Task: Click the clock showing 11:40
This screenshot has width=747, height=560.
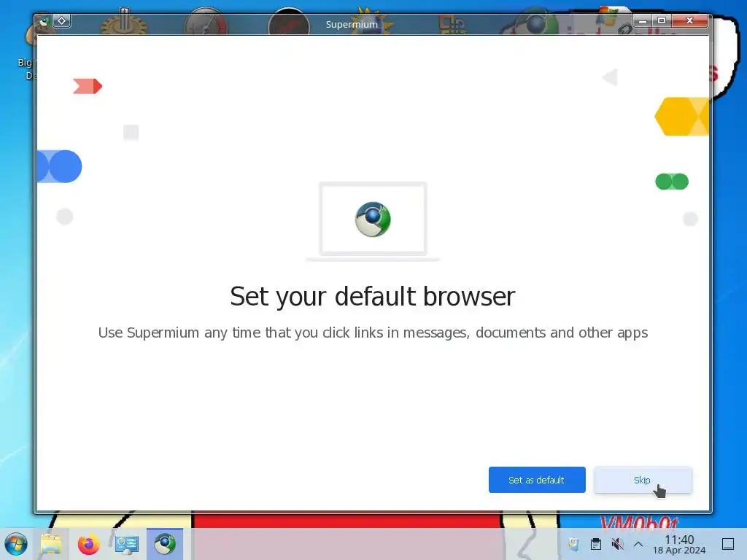Action: click(679, 540)
